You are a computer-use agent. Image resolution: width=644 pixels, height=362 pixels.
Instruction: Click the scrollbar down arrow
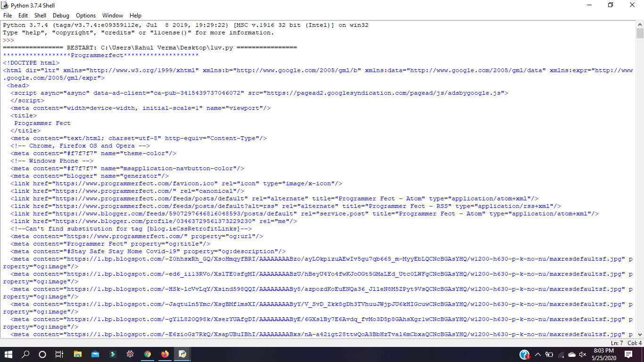point(640,334)
